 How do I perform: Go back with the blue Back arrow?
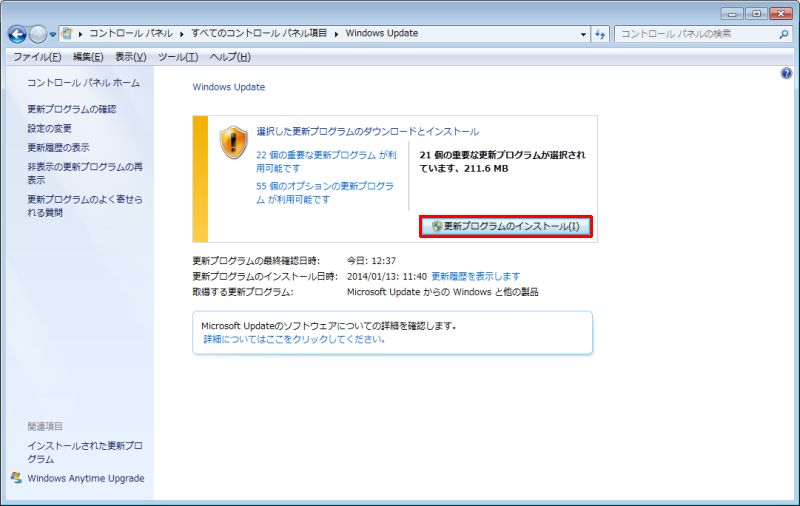pos(17,34)
